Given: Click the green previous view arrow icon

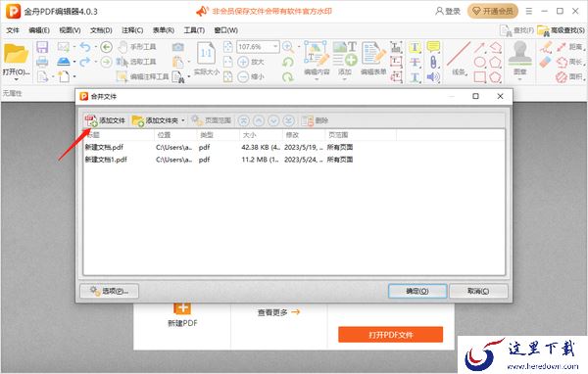Looking at the screenshot, I should coord(107,47).
